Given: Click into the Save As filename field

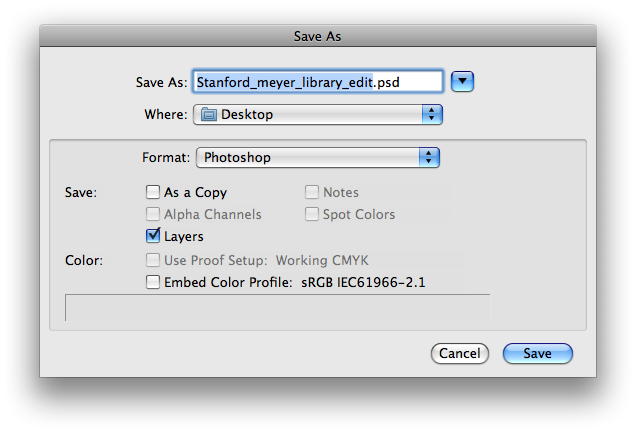Looking at the screenshot, I should click(318, 82).
